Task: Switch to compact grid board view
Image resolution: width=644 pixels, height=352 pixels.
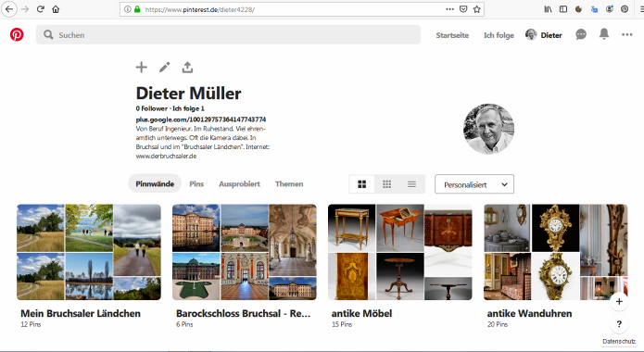Action: coord(387,184)
